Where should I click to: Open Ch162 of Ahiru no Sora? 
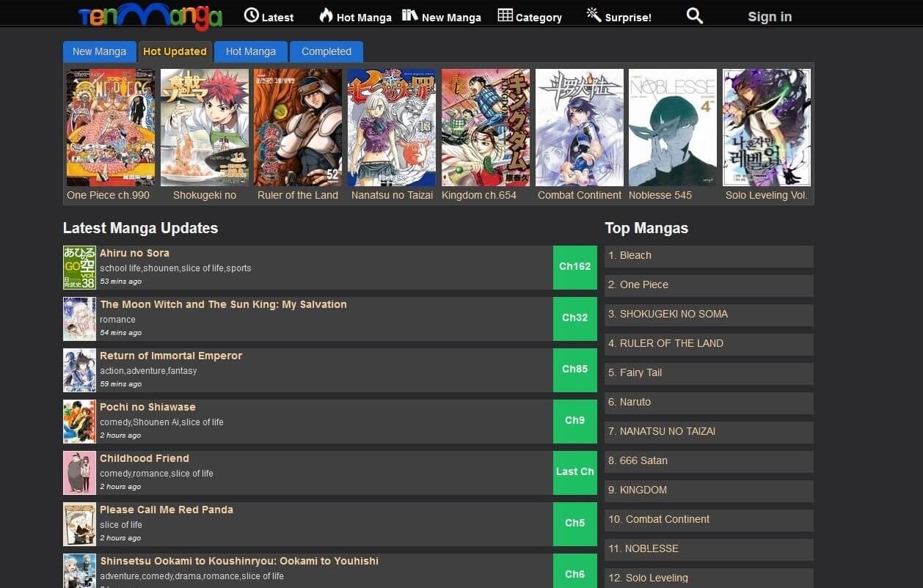[574, 267]
